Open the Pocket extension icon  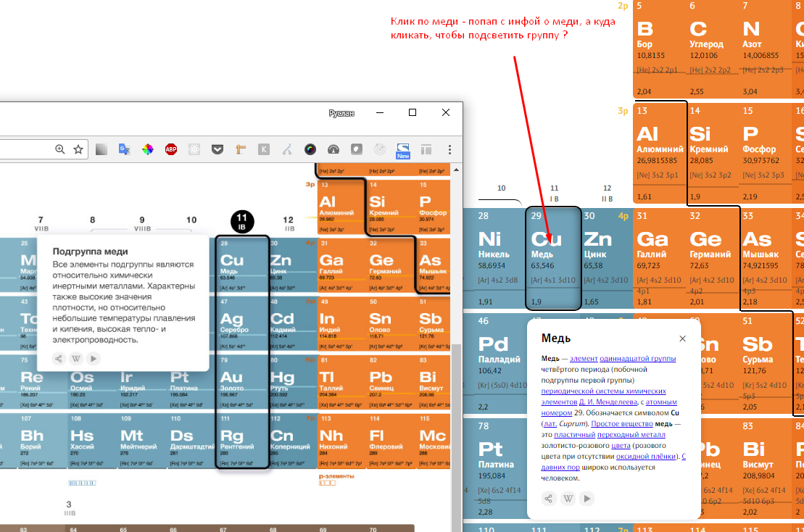pos(217,149)
